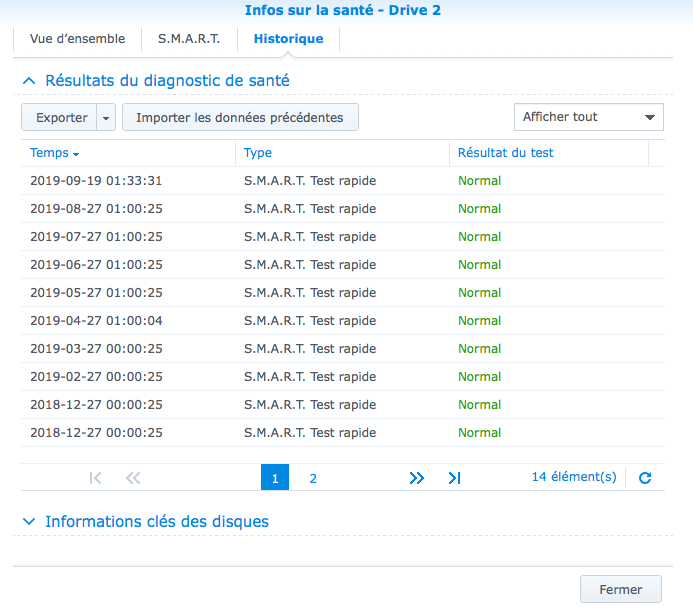Screen dimensions: 693x611
Task: Switch to the Vue d'ensemble tab
Action: [77, 39]
